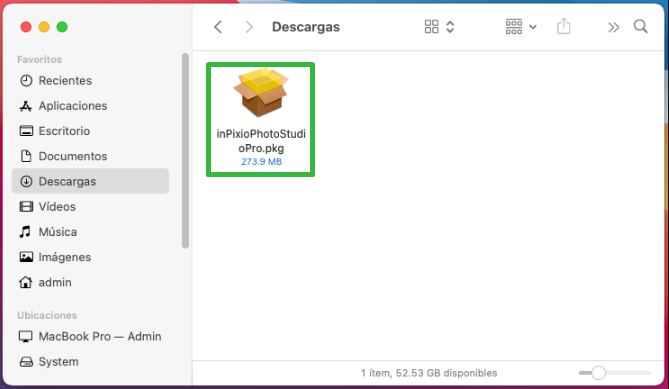
Task: Go forward with the right chevron
Action: pos(249,27)
